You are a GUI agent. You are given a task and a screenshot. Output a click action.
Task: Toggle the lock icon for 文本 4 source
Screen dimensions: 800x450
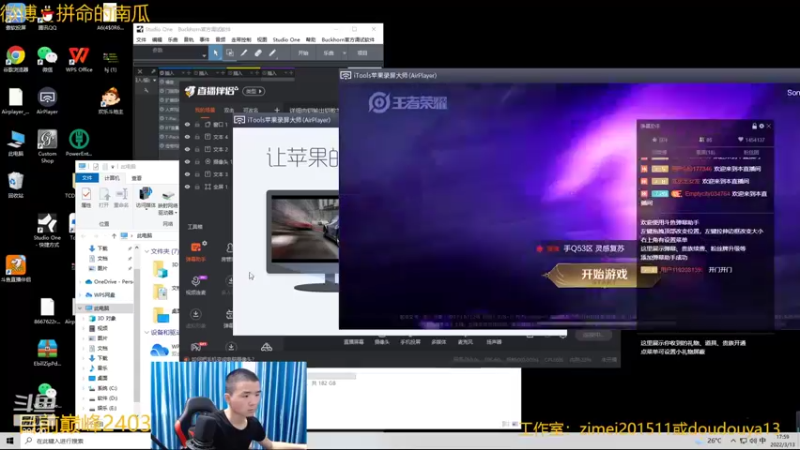(x=197, y=137)
